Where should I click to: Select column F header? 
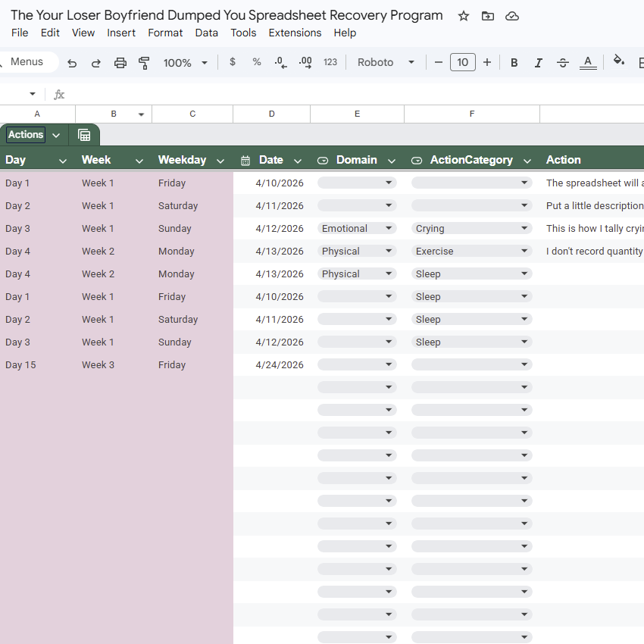tap(472, 114)
